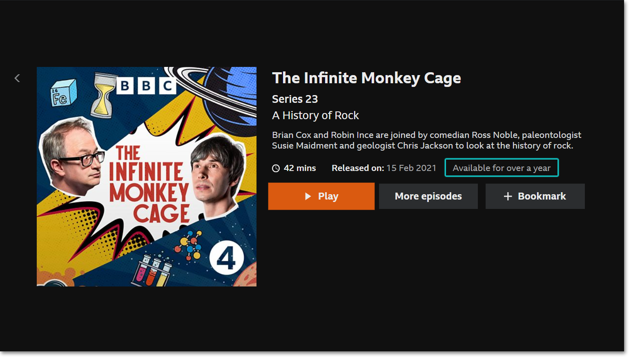Select the episode title A History of Rock
Image resolution: width=640 pixels, height=364 pixels.
[x=315, y=115]
